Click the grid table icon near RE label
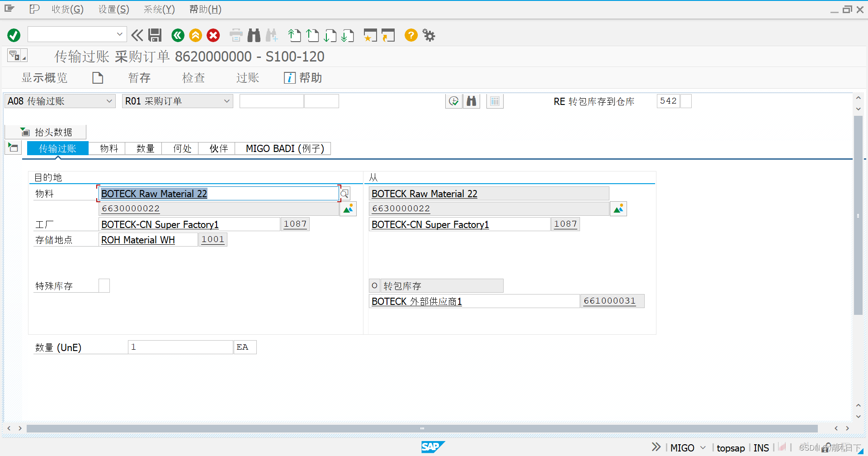The width and height of the screenshot is (868, 456). 495,101
